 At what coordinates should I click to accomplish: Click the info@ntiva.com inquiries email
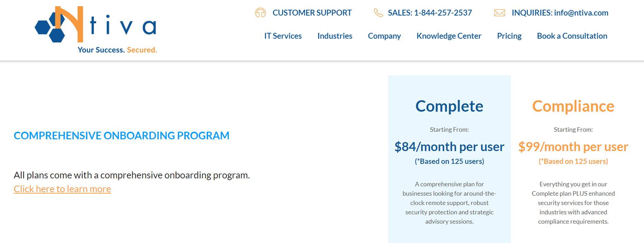[x=581, y=13]
